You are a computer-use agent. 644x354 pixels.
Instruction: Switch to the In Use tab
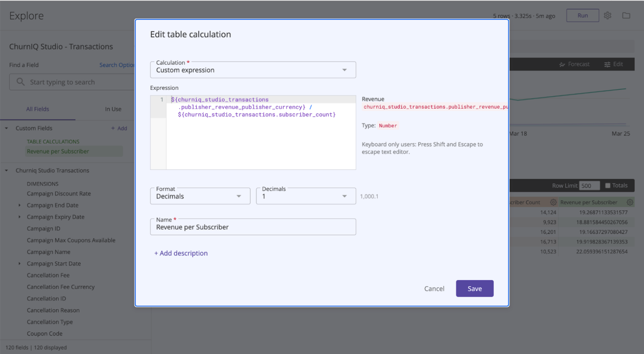(113, 109)
